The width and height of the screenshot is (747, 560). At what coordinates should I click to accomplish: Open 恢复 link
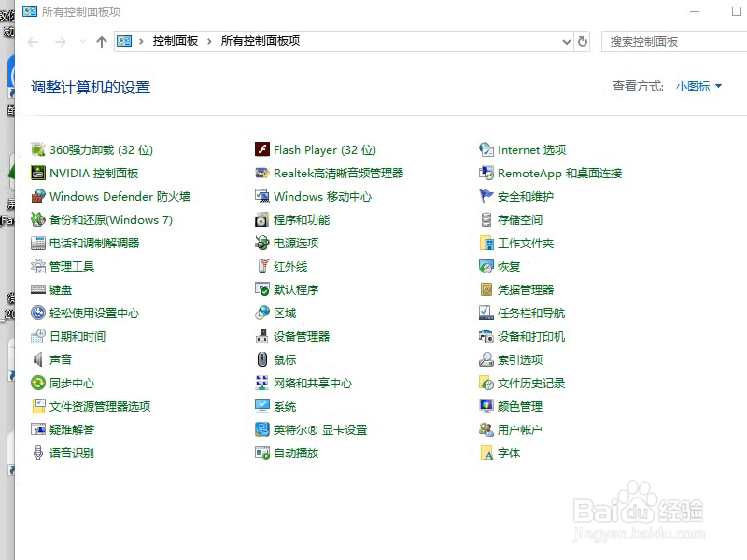coord(509,266)
